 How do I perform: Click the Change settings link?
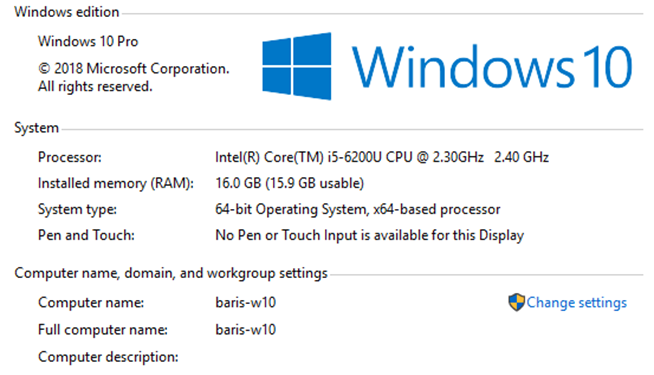click(576, 303)
